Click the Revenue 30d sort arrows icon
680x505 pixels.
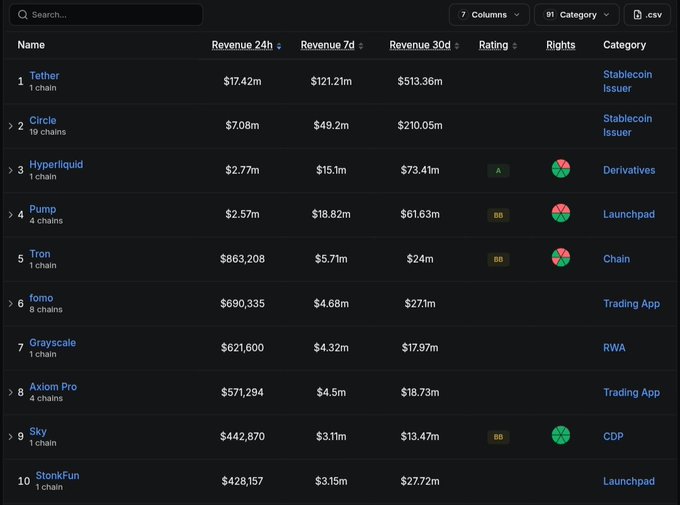click(x=457, y=46)
